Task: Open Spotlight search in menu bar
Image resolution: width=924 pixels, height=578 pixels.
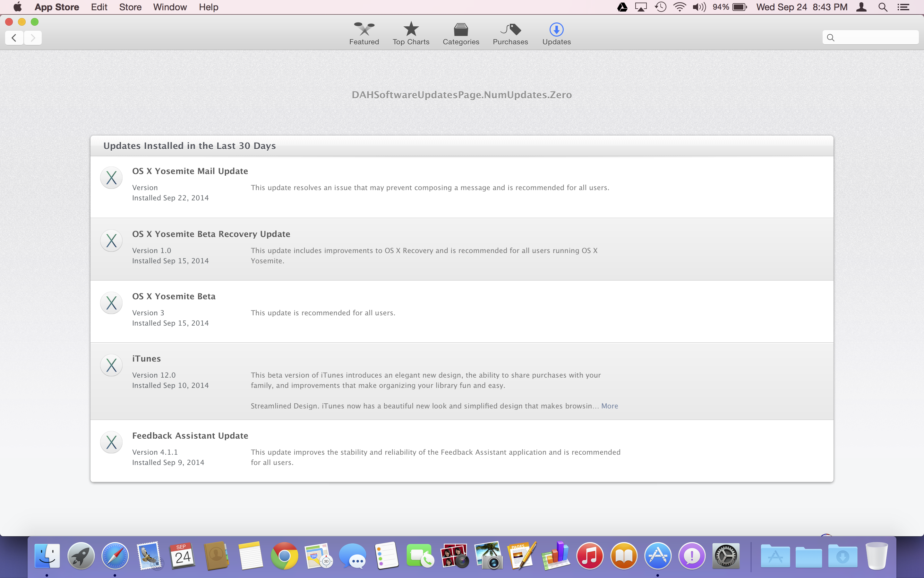Action: [x=883, y=7]
